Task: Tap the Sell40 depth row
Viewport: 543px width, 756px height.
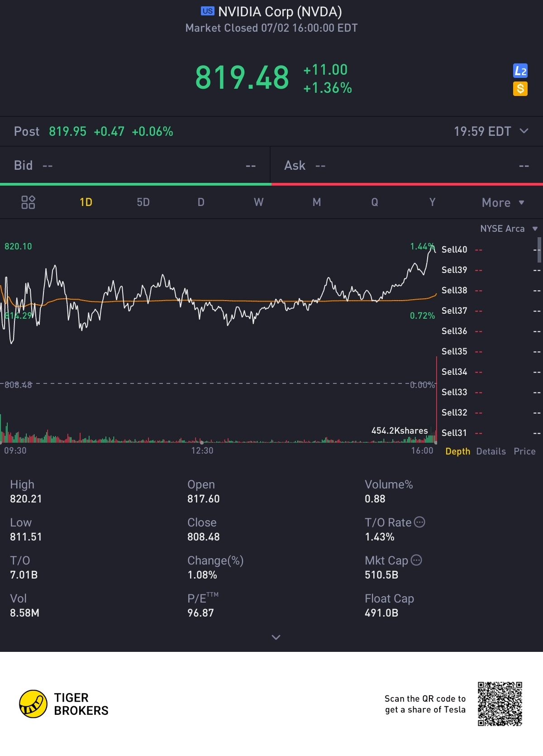Action: pyautogui.click(x=490, y=249)
